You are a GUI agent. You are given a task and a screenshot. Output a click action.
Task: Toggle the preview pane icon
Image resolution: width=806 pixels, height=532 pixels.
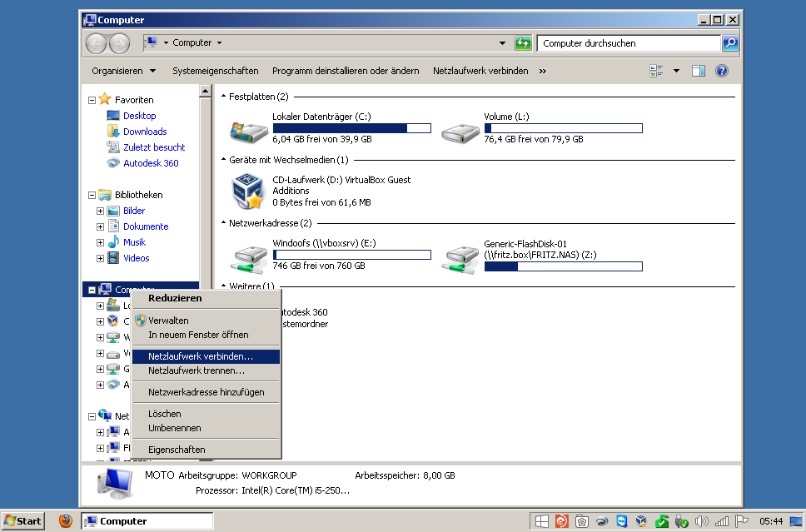coord(699,71)
